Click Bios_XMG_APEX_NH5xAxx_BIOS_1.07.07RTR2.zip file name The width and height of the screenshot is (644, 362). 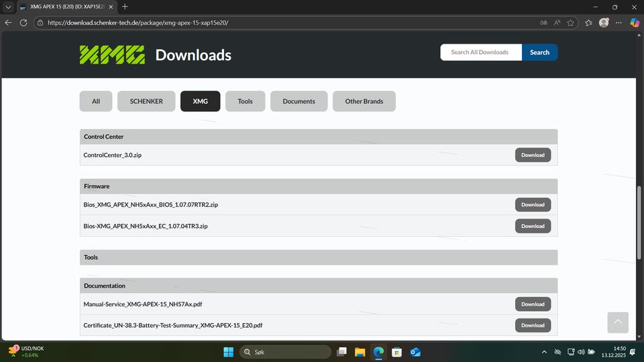pyautogui.click(x=151, y=204)
